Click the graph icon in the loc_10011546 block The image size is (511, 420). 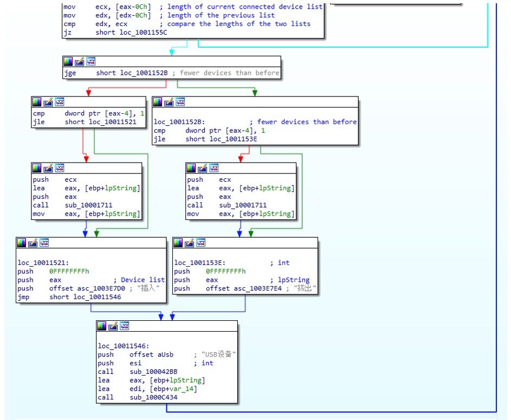[x=125, y=326]
